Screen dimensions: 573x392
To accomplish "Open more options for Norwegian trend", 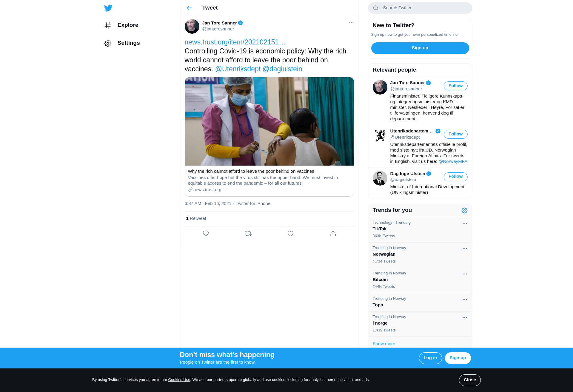I will tap(465, 249).
